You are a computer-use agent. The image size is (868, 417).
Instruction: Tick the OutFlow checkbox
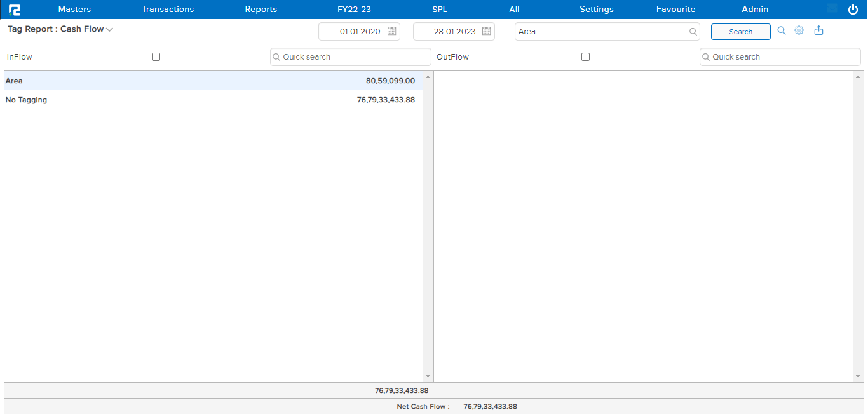(585, 57)
